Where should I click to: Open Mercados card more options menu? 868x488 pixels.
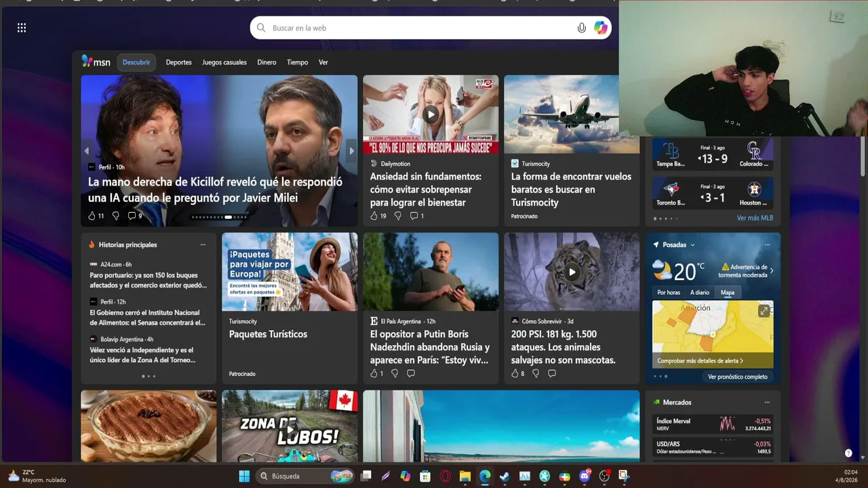point(767,402)
